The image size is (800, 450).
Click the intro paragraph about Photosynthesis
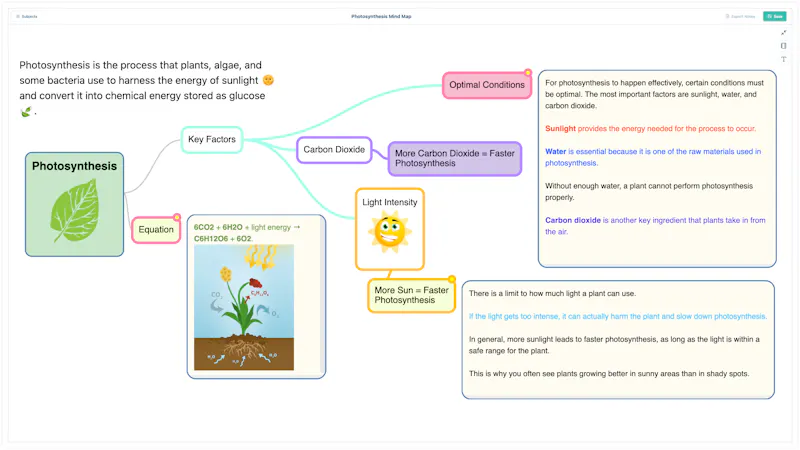pyautogui.click(x=147, y=88)
